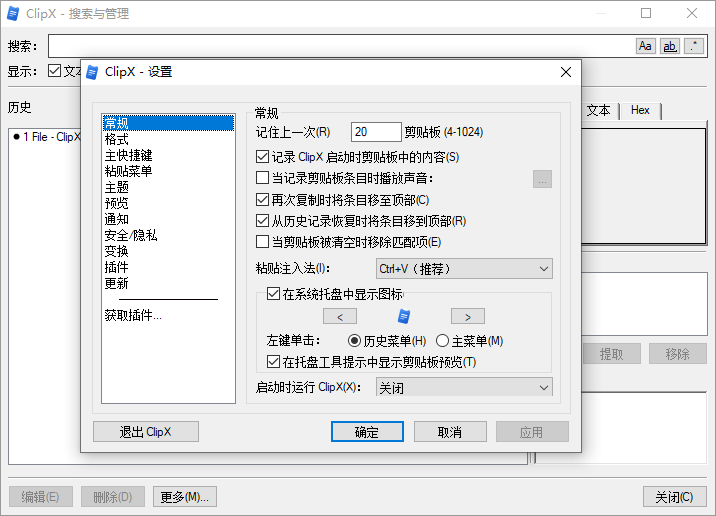Click 更多(M)... button
The height and width of the screenshot is (516, 716).
tap(184, 496)
